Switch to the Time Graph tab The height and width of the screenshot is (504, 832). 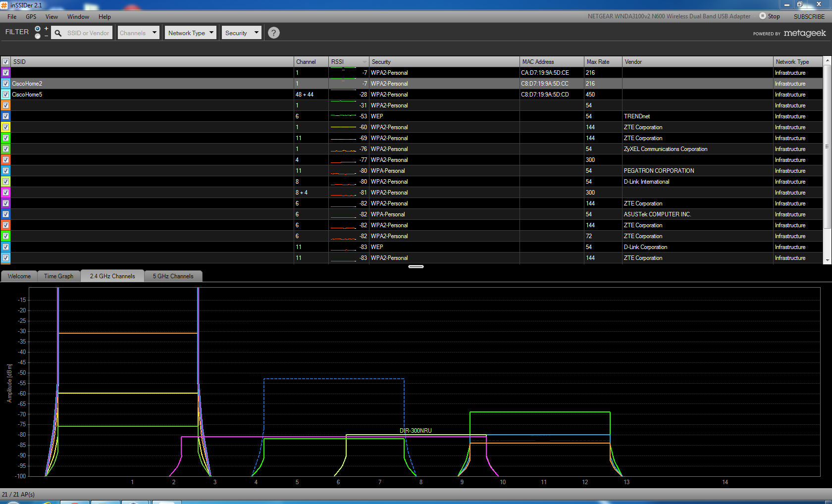tap(58, 276)
